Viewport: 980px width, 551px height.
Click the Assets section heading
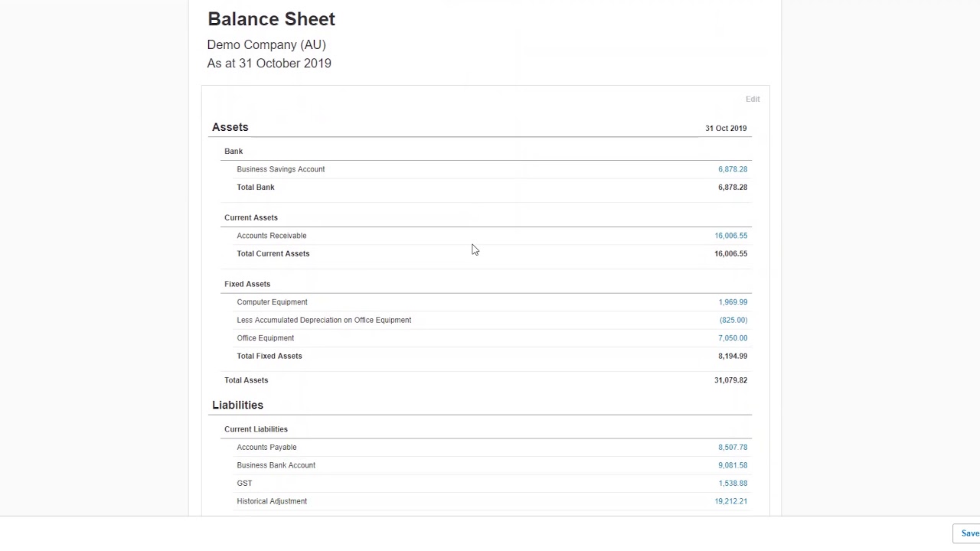[x=230, y=128]
